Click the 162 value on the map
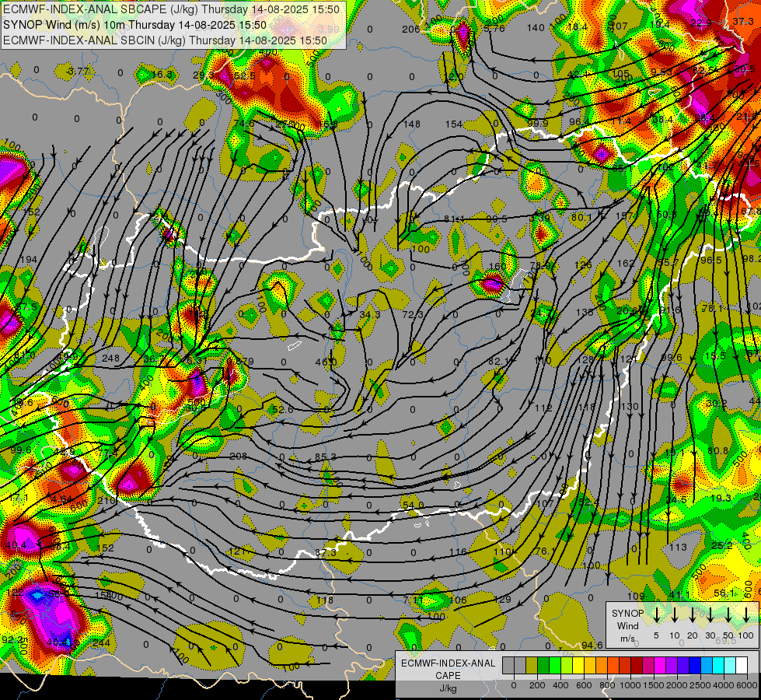 [626, 264]
